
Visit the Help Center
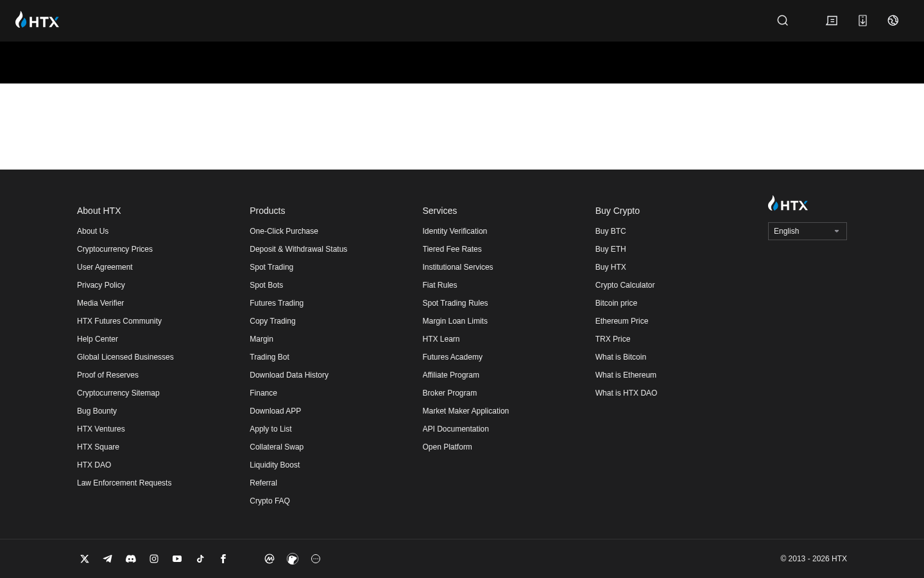coord(98,339)
